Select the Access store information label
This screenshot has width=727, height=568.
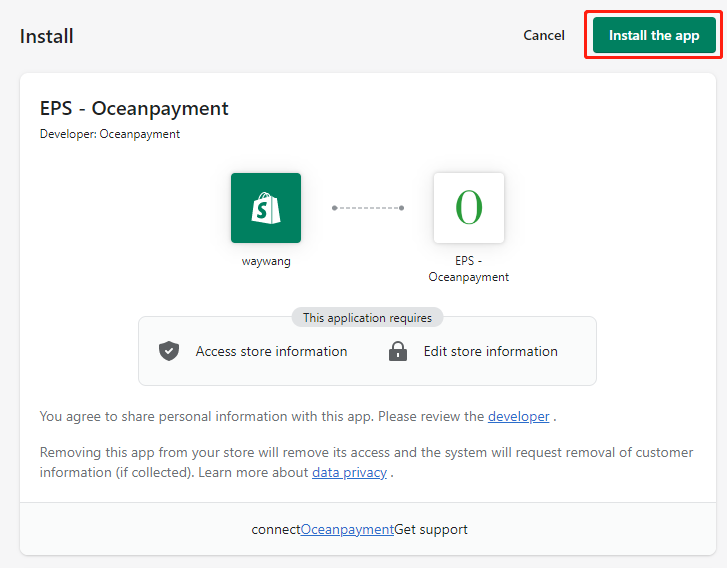tap(271, 351)
